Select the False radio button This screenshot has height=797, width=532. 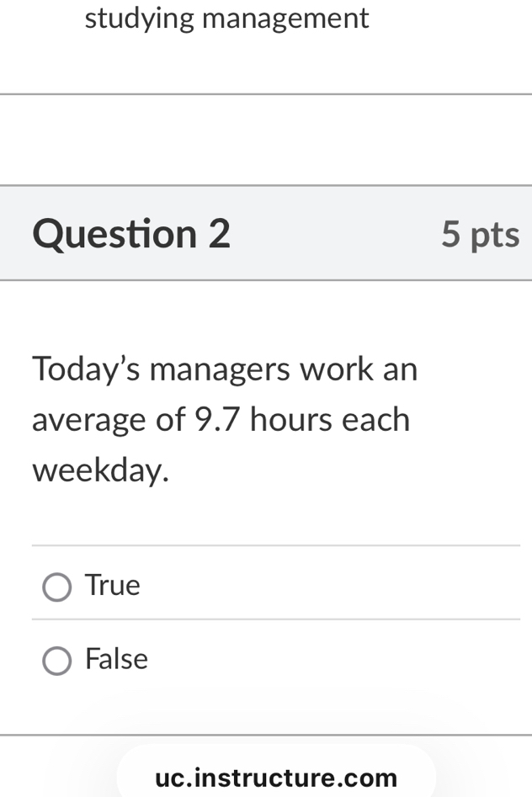[56, 660]
